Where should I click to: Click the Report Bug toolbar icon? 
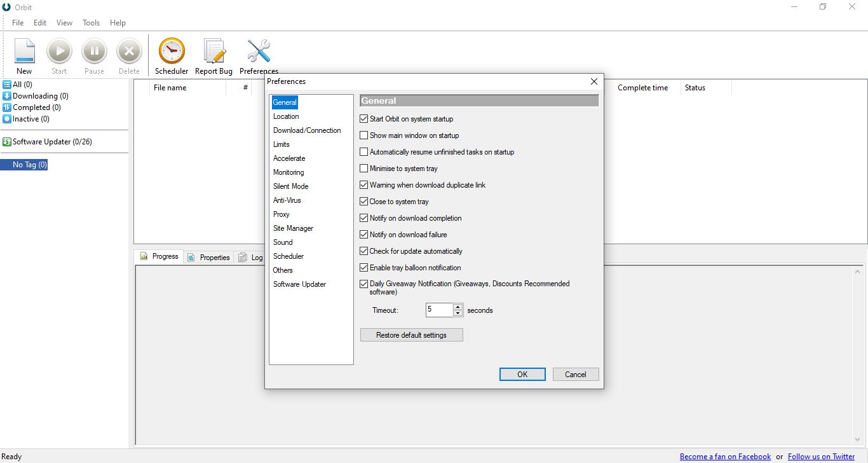pyautogui.click(x=214, y=51)
